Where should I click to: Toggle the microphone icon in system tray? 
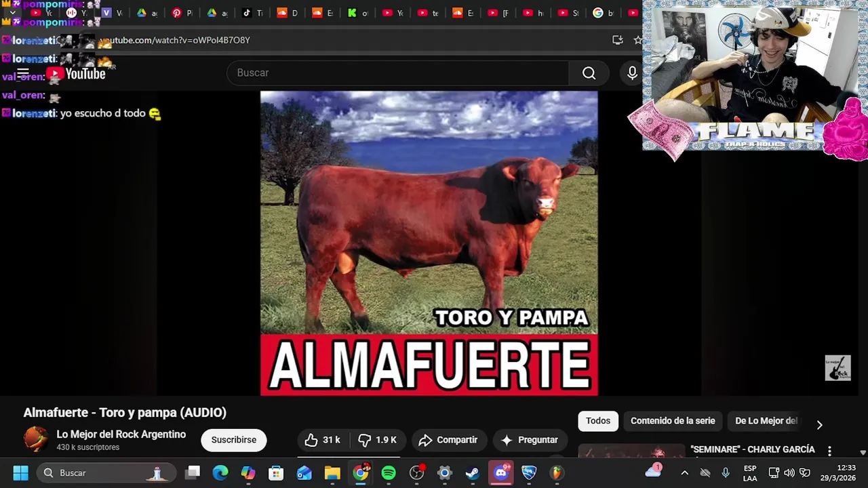(726, 472)
